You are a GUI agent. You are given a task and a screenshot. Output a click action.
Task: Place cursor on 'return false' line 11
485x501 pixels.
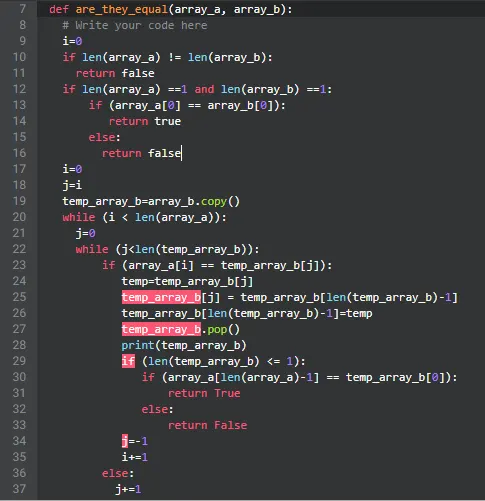115,73
